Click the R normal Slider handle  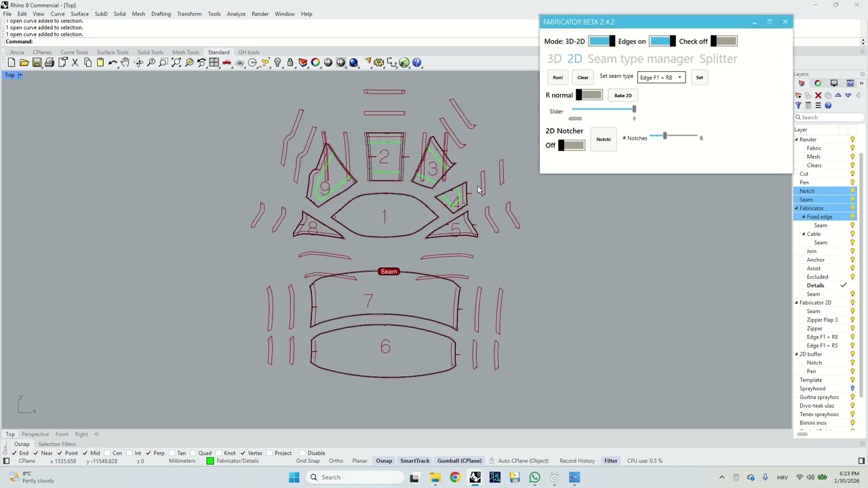coord(634,109)
